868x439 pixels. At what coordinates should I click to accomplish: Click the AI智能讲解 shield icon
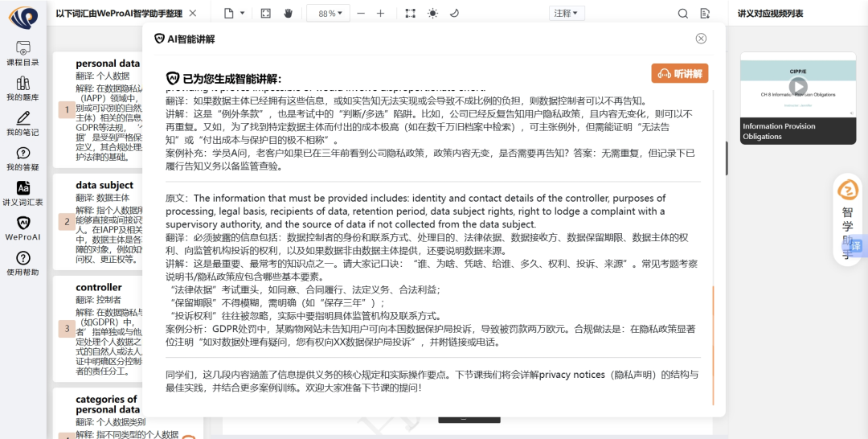[159, 39]
